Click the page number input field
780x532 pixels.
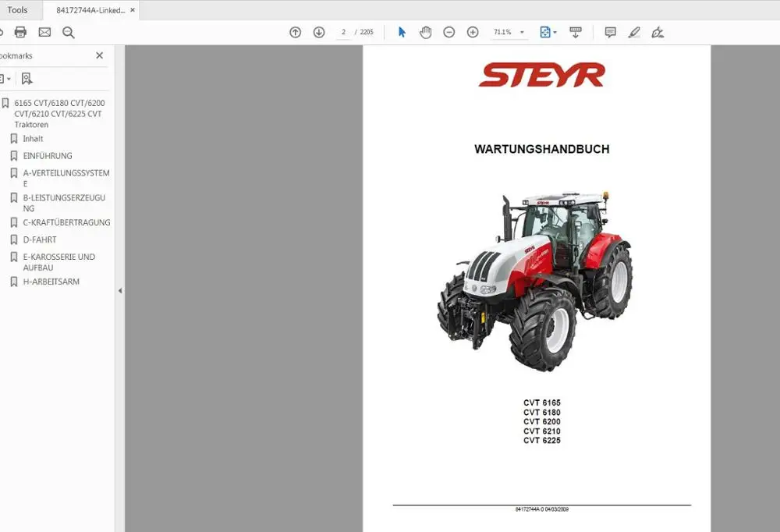343,32
